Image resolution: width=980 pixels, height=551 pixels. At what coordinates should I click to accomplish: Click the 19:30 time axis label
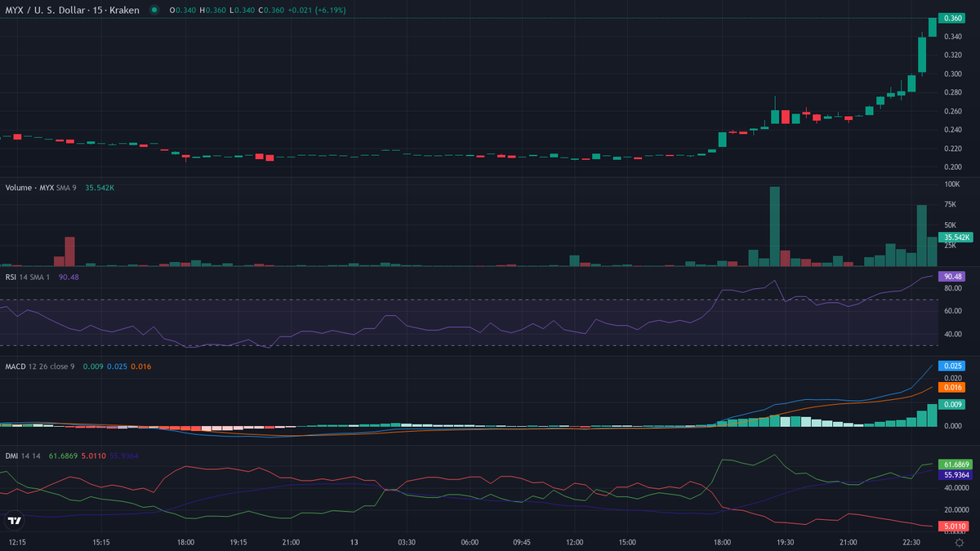point(785,542)
